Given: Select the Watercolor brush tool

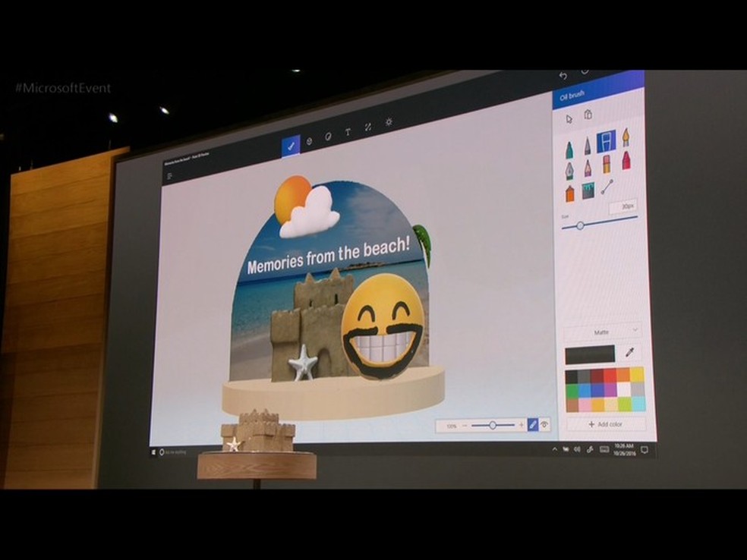Looking at the screenshot, I should (626, 137).
